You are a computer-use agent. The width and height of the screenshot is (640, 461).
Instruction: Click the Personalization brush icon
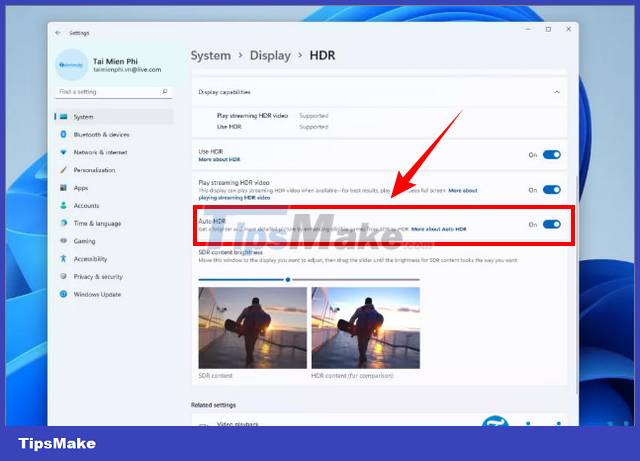63,170
